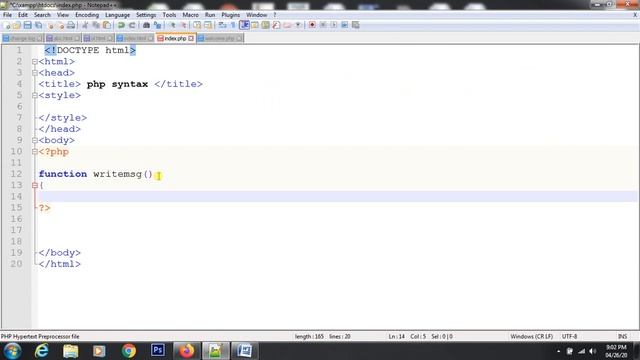This screenshot has width=640, height=360.
Task: Toggle show all characters icon
Action: [233, 25]
